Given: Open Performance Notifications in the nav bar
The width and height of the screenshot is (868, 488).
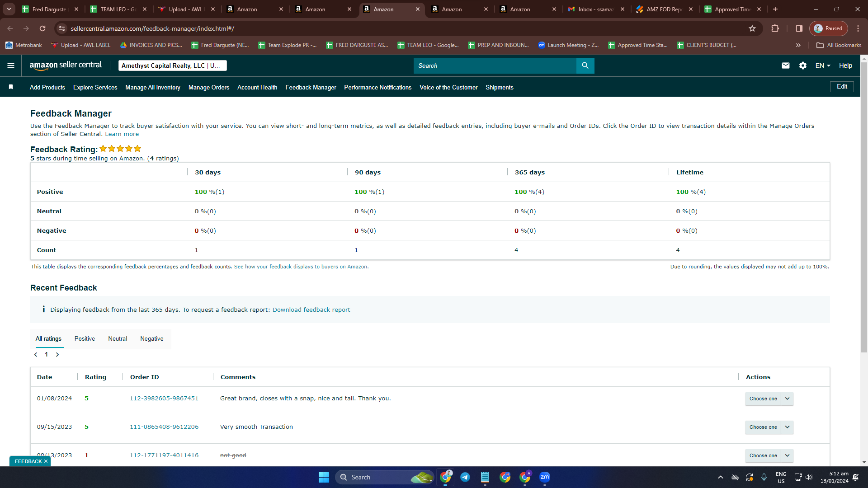Looking at the screenshot, I should 377,87.
